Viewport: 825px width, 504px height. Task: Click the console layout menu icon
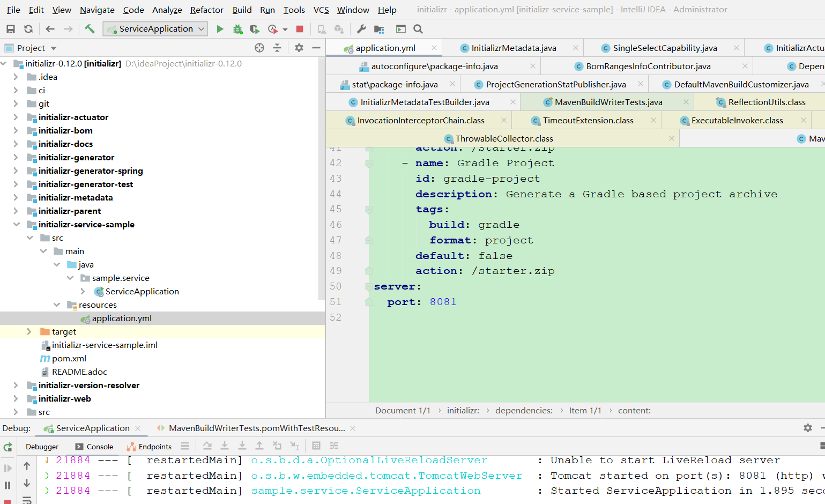[x=185, y=446]
